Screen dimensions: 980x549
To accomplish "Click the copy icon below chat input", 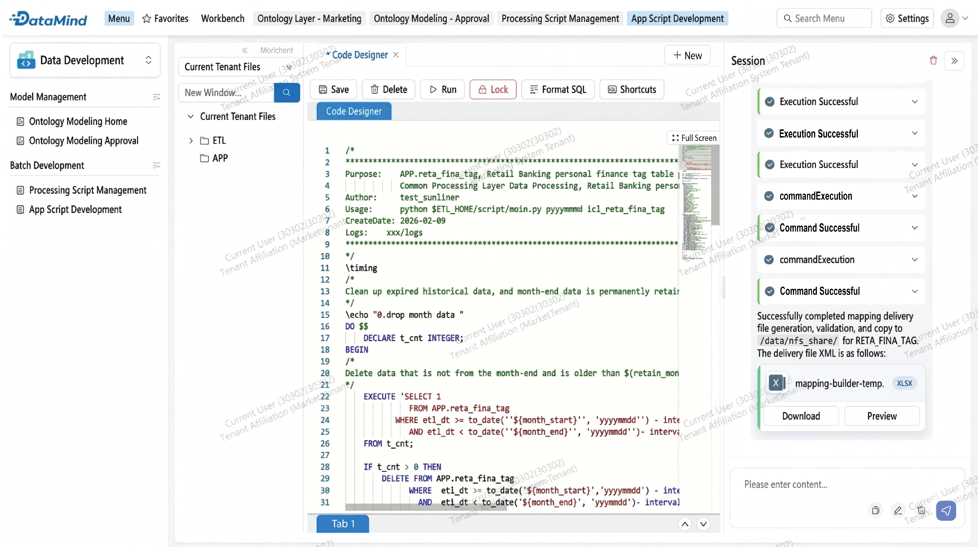I will pos(875,511).
